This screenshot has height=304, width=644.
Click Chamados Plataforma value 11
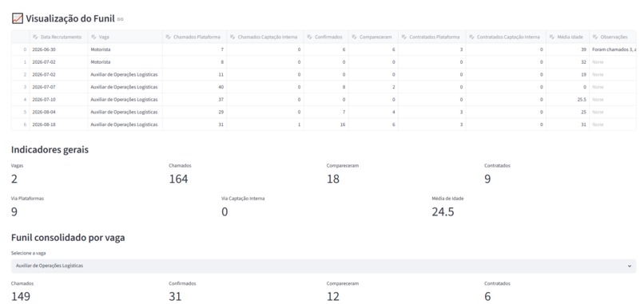(194, 75)
